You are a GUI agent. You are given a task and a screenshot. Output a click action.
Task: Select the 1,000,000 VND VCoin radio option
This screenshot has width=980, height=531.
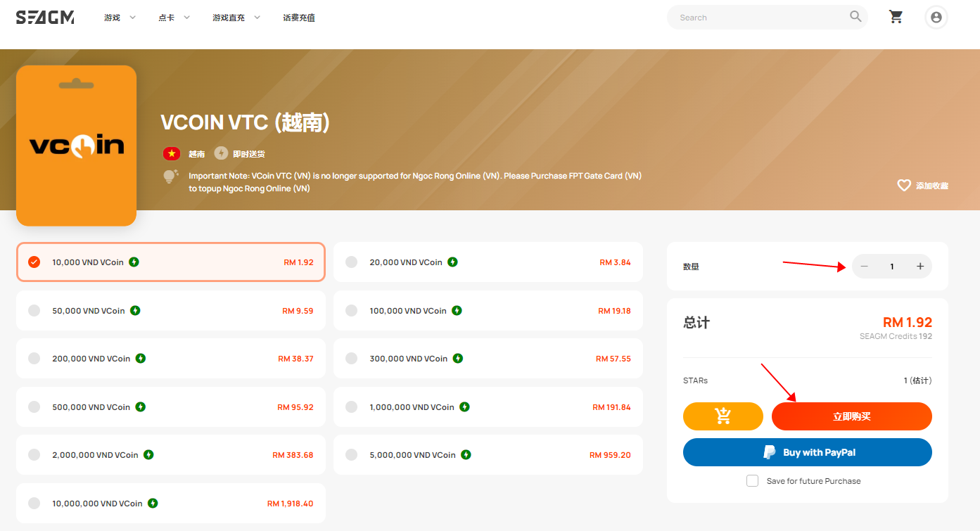click(x=352, y=407)
